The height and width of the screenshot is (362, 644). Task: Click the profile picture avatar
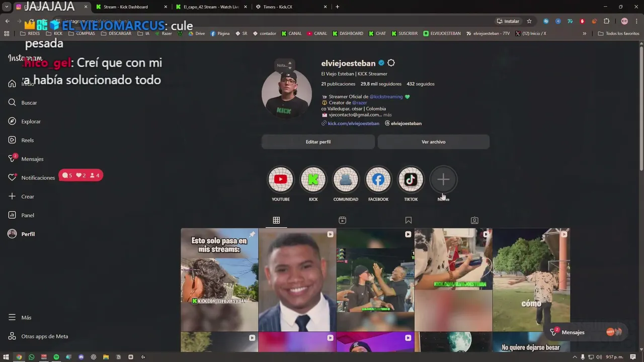[287, 94]
